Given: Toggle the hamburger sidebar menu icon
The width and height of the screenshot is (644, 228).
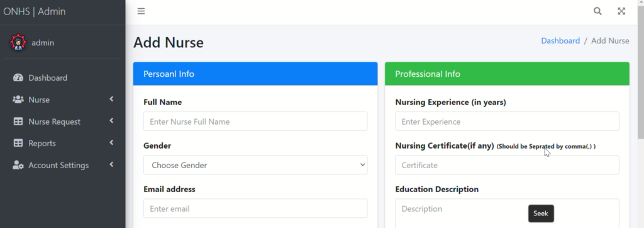Looking at the screenshot, I should pyautogui.click(x=141, y=11).
